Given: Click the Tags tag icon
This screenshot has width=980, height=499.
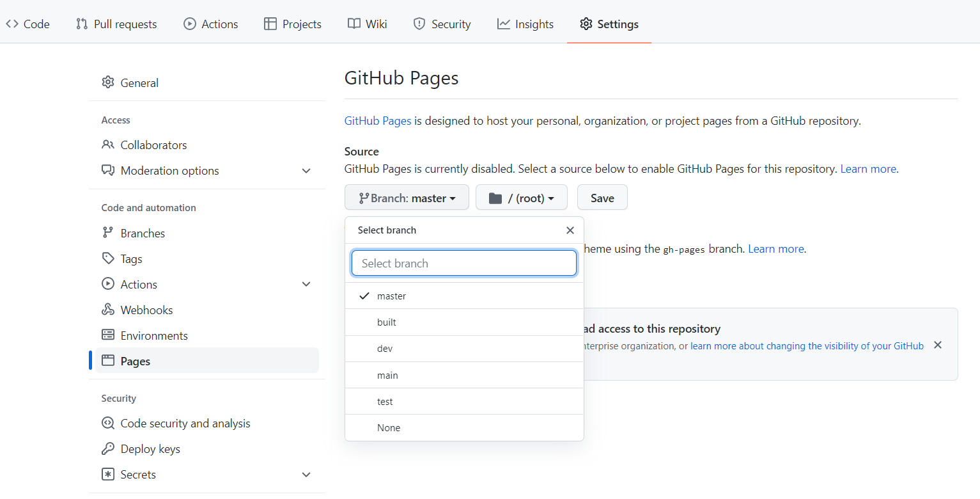Looking at the screenshot, I should [x=108, y=258].
